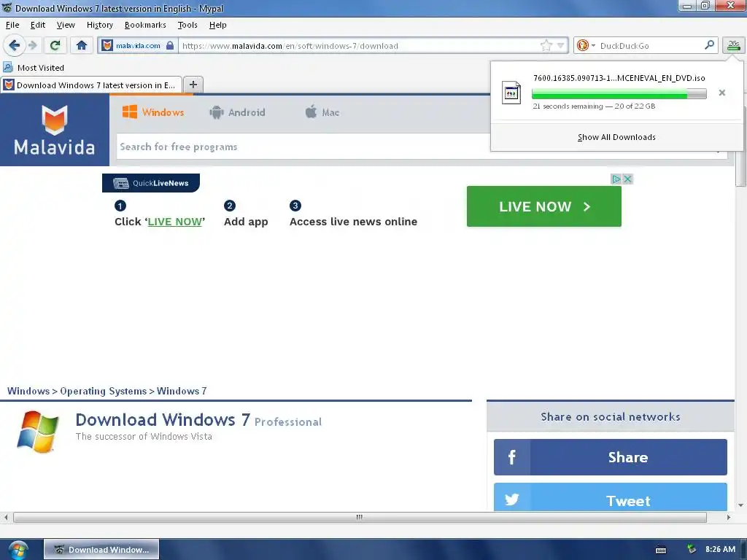Click the ISO file icon in downloads
747x560 pixels.
[x=511, y=93]
